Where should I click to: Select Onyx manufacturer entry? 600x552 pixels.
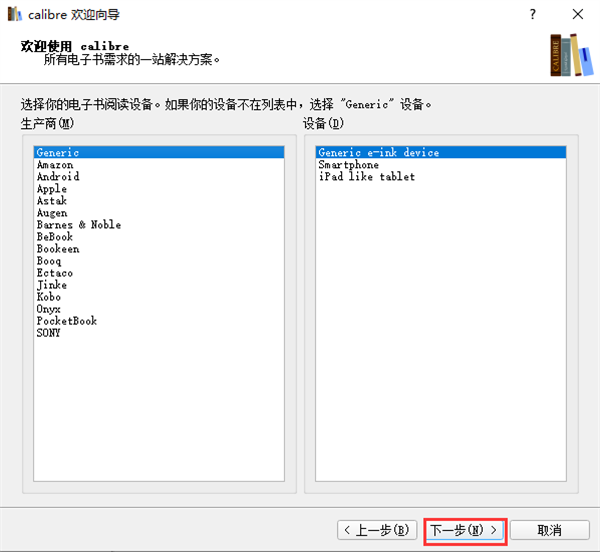pyautogui.click(x=49, y=309)
